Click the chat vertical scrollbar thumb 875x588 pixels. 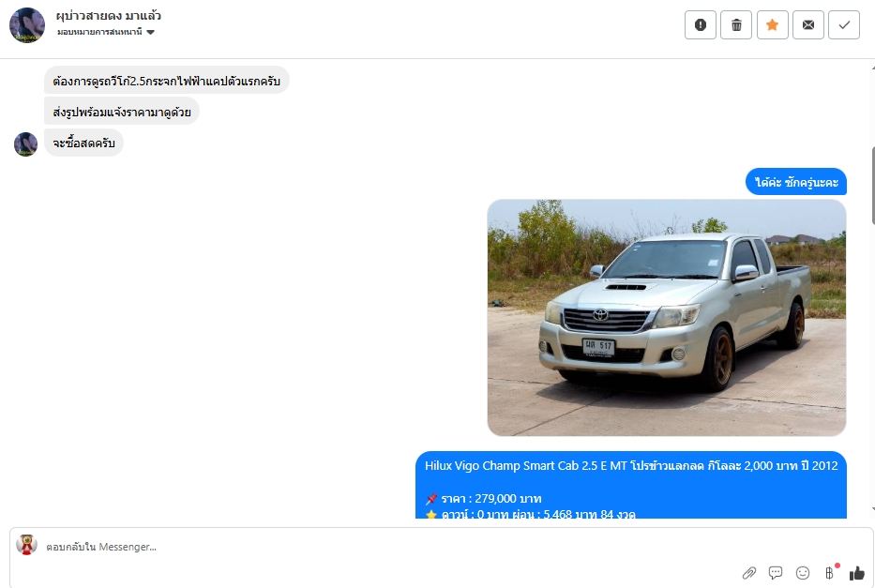pos(871,185)
